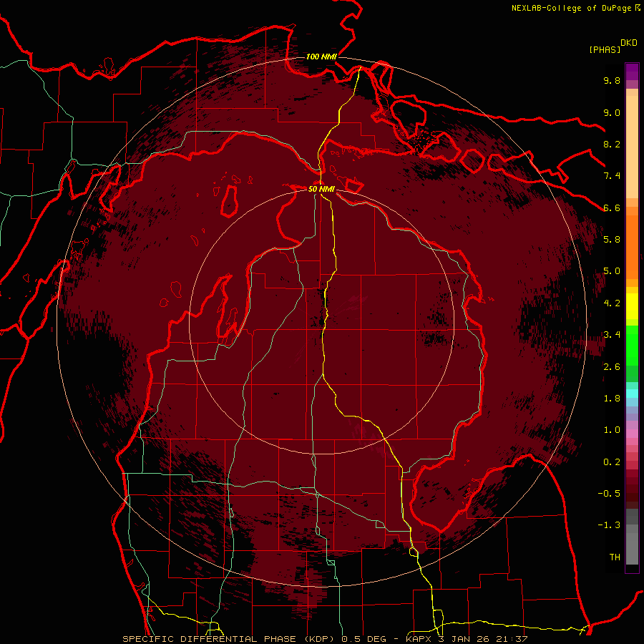Click the 1.8 value on the color scale
Image resolution: width=644 pixels, height=644 pixels.
pyautogui.click(x=612, y=399)
